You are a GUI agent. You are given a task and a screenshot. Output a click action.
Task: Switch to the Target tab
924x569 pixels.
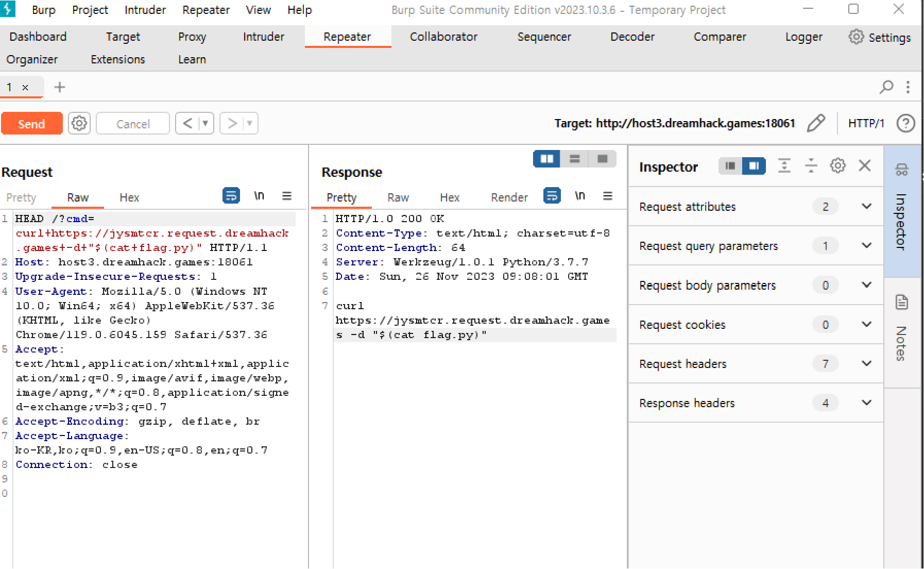pyautogui.click(x=123, y=37)
